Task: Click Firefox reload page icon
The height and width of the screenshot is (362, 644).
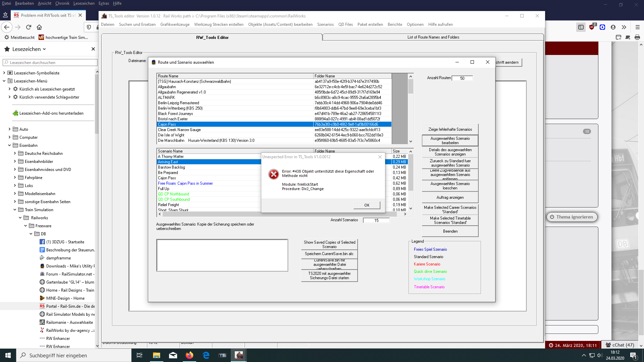Action: [x=29, y=27]
